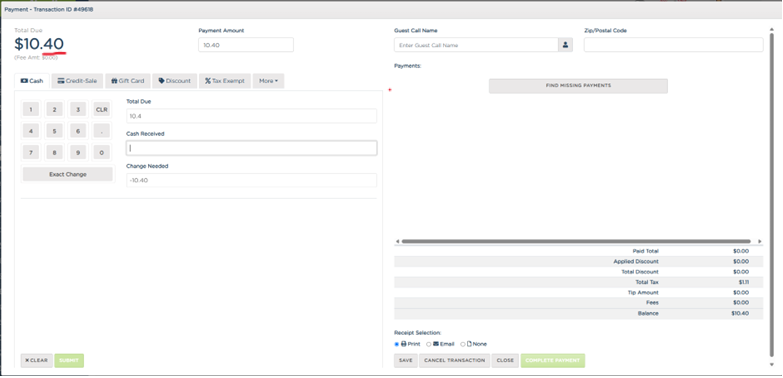Tap keypad digit 7
Viewport: 783px width, 378px height.
31,153
